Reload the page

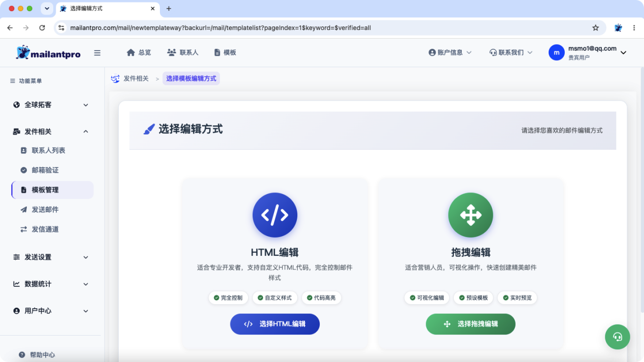[42, 28]
